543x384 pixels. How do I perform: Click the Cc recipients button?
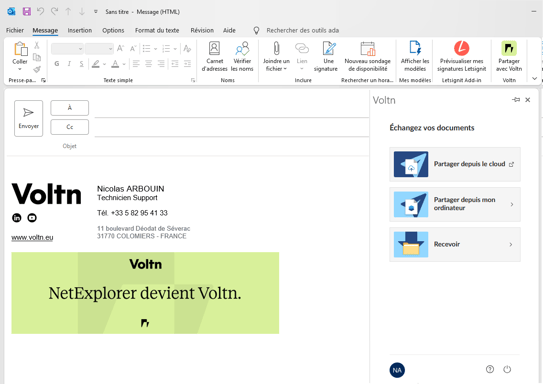pyautogui.click(x=70, y=127)
